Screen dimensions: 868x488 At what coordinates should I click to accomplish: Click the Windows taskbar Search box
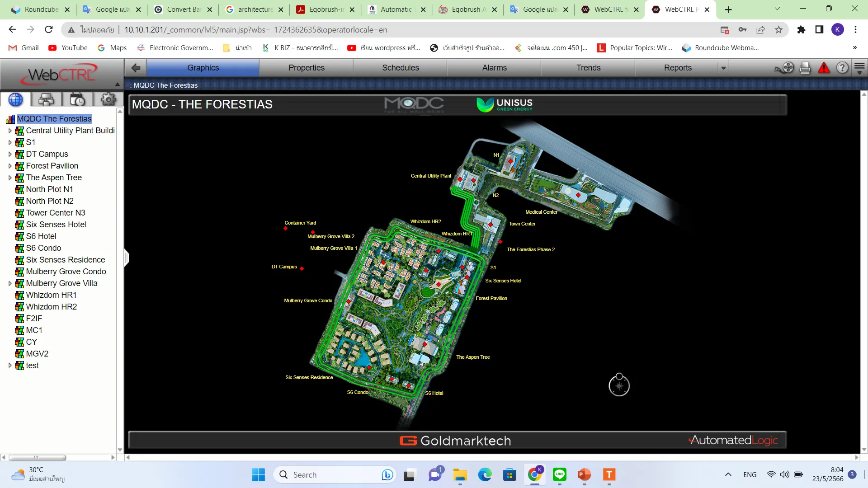335,475
